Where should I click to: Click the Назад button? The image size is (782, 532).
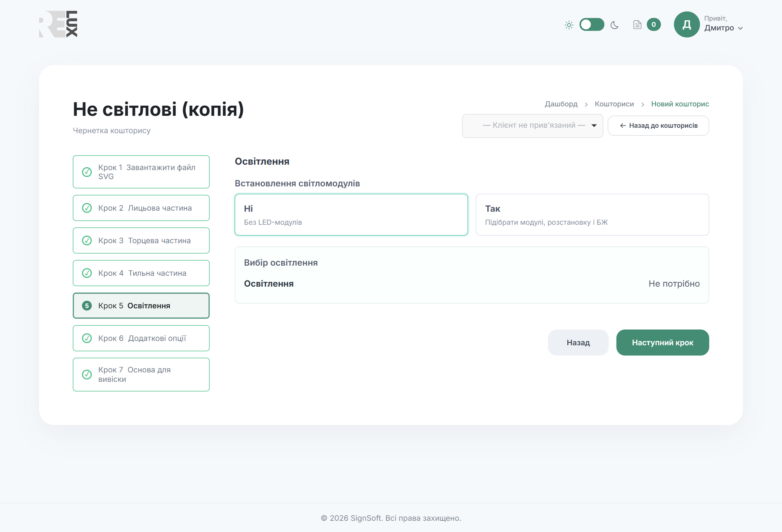pos(578,342)
